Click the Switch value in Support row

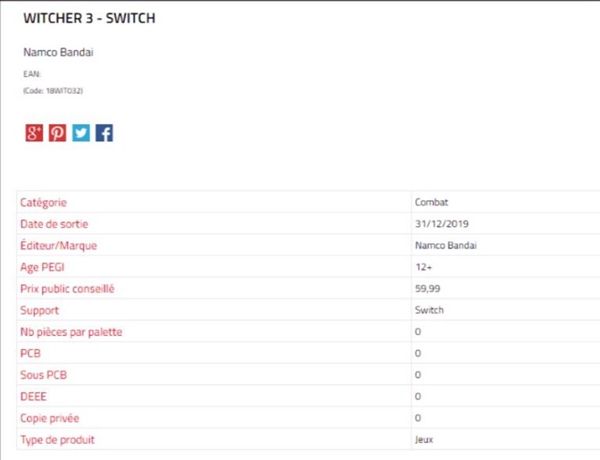[429, 310]
